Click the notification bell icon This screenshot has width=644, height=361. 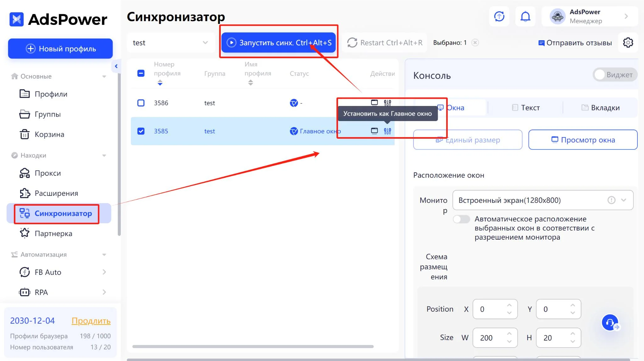tap(525, 16)
